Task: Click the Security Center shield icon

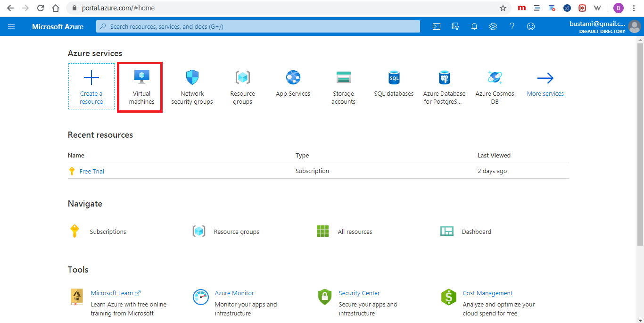Action: coord(325,297)
